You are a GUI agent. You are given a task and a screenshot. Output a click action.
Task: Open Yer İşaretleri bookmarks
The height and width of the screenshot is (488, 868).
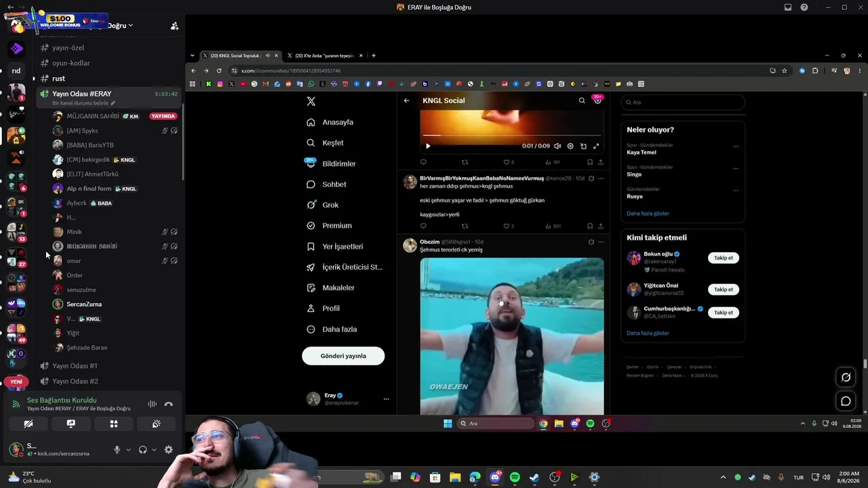[x=335, y=246]
